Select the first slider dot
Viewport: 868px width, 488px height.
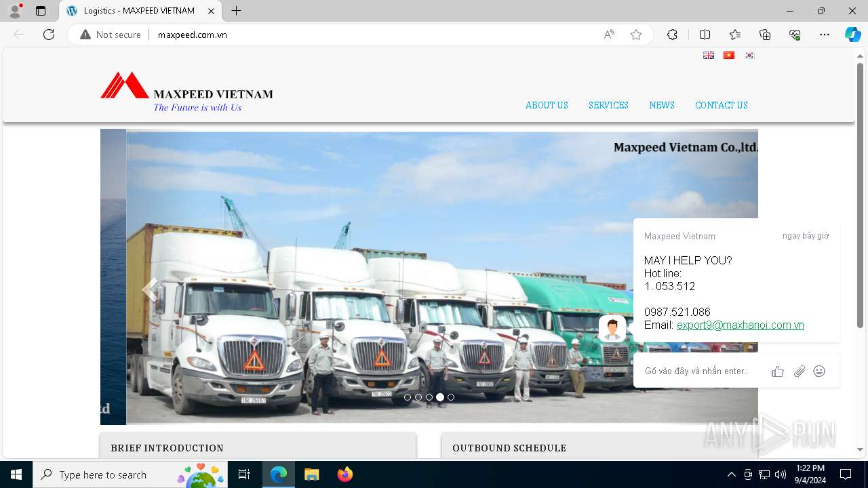[408, 397]
